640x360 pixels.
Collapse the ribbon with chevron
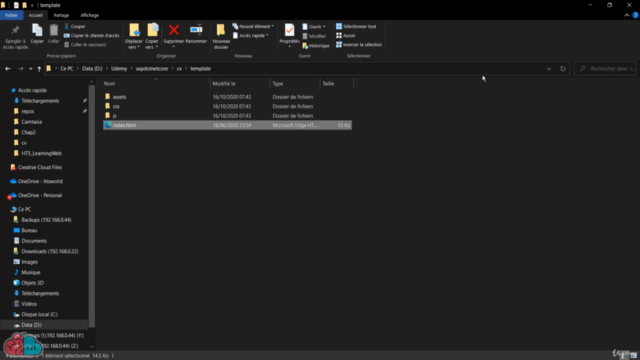point(627,15)
